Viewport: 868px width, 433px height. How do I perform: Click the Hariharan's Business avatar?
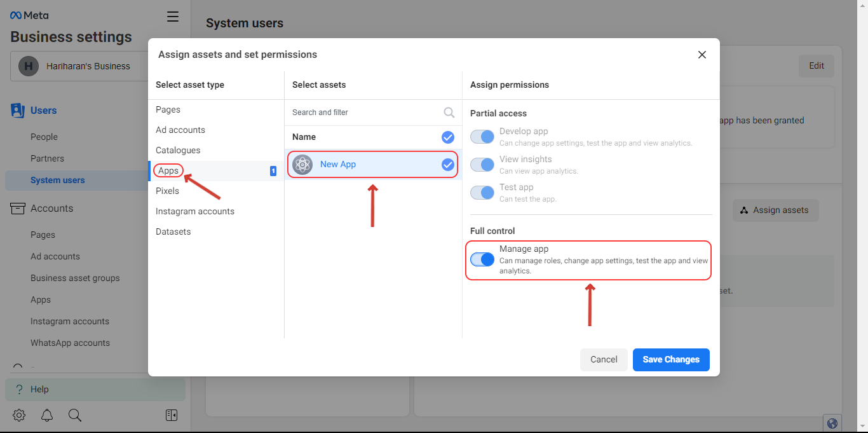(29, 66)
